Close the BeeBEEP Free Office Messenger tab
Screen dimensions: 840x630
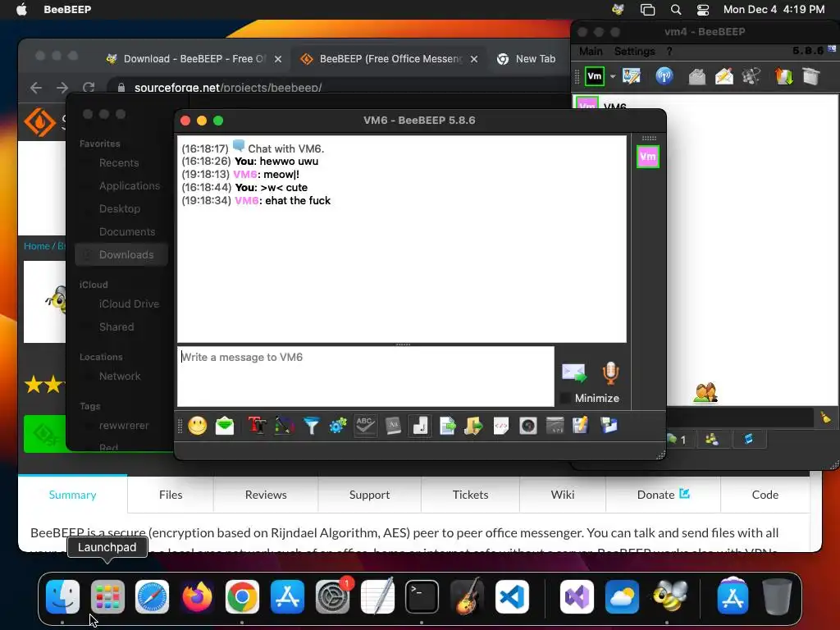(474, 59)
